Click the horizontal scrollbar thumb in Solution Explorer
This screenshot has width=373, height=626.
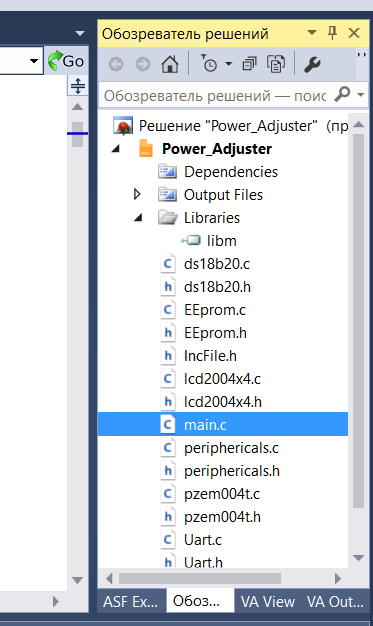[x=200, y=578]
